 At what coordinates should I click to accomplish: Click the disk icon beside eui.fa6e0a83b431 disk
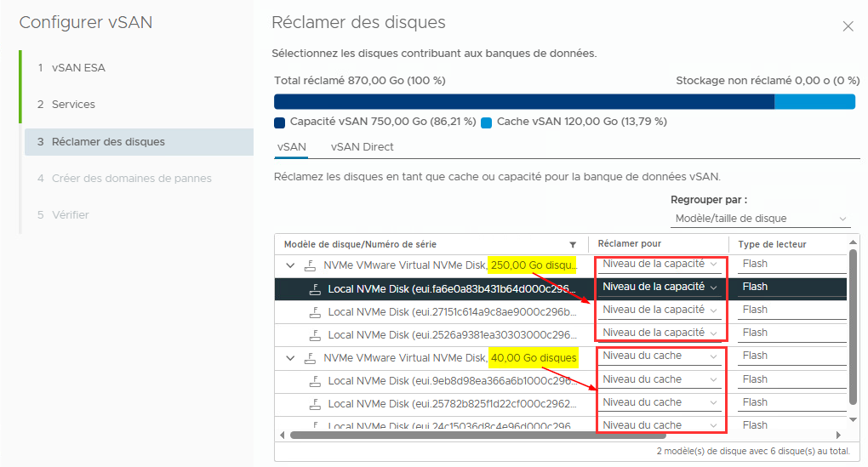[x=315, y=288]
